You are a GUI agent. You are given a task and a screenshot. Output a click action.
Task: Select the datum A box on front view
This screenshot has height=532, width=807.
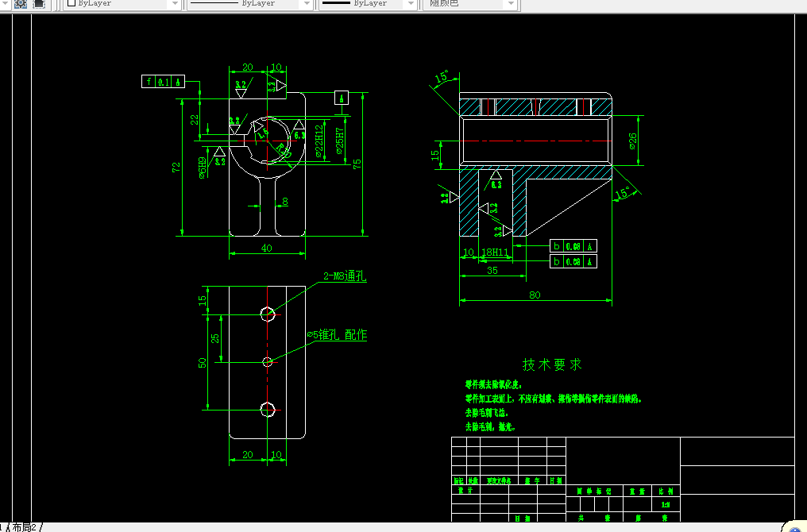coord(342,98)
